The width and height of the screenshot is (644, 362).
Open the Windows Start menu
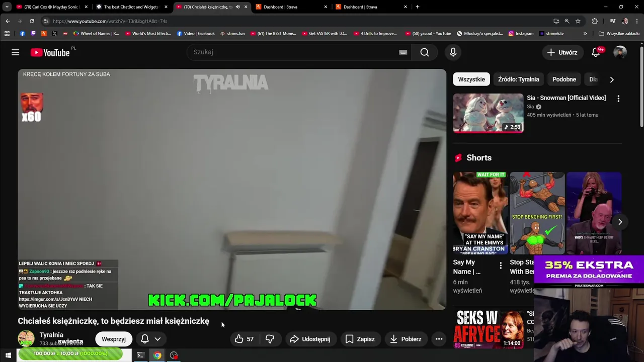(x=8, y=355)
